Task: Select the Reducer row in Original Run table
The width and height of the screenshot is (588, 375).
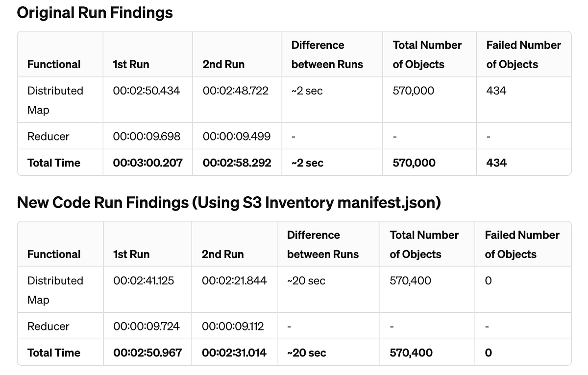Action: (x=47, y=136)
